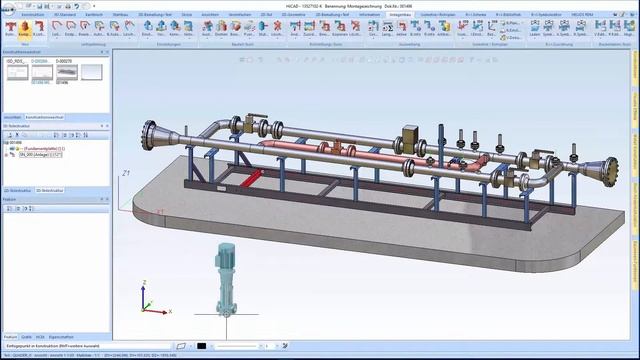640x360 pixels.
Task: Click the highlighted Komp. component insert icon
Action: 25,29
